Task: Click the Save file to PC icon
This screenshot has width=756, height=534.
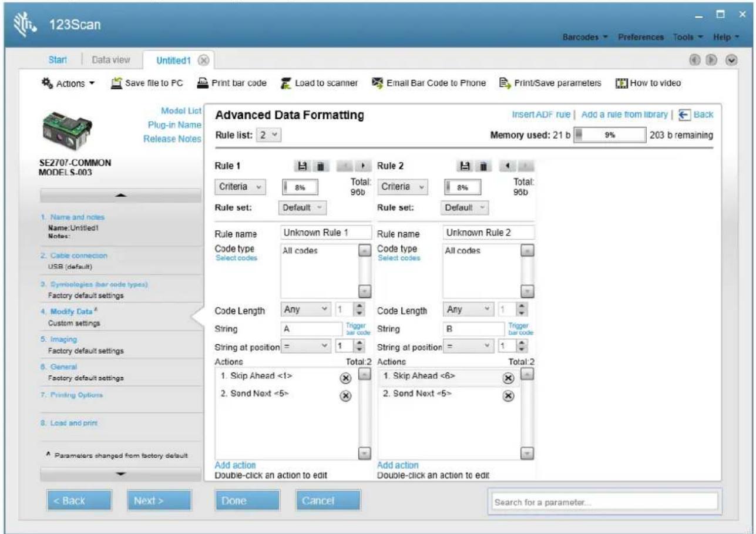Action: (x=116, y=83)
